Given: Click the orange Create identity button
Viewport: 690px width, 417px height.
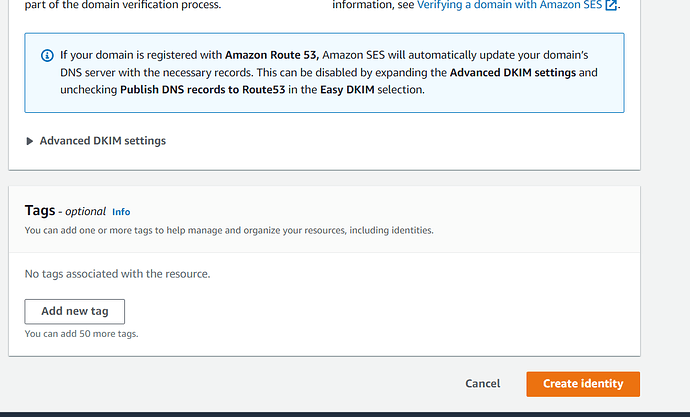Looking at the screenshot, I should (583, 384).
